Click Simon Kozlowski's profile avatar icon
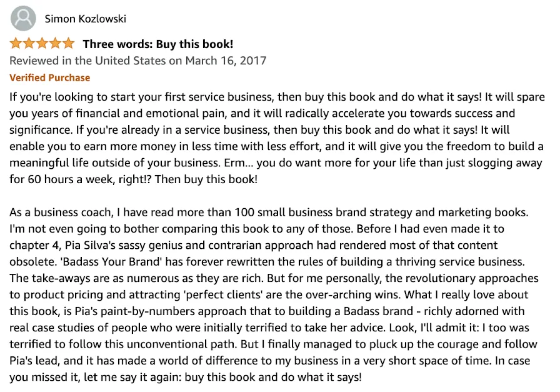The height and width of the screenshot is (392, 560). [24, 18]
